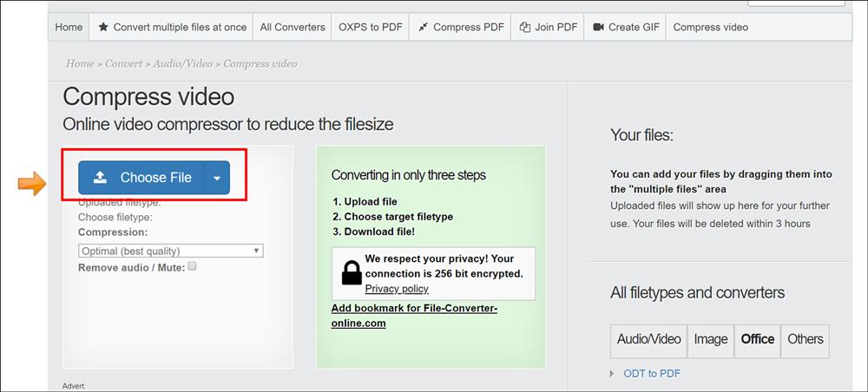The image size is (868, 392).
Task: Select the Others filetype tab
Action: point(805,339)
